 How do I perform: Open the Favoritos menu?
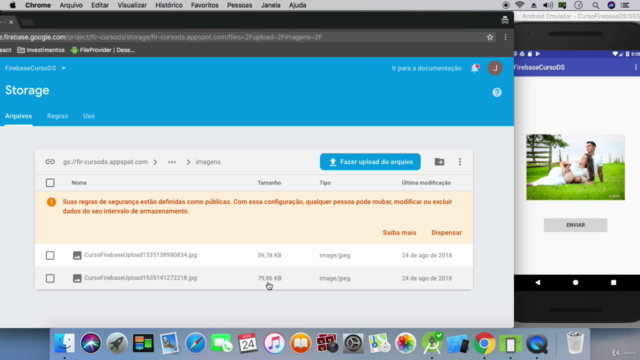[x=204, y=5]
